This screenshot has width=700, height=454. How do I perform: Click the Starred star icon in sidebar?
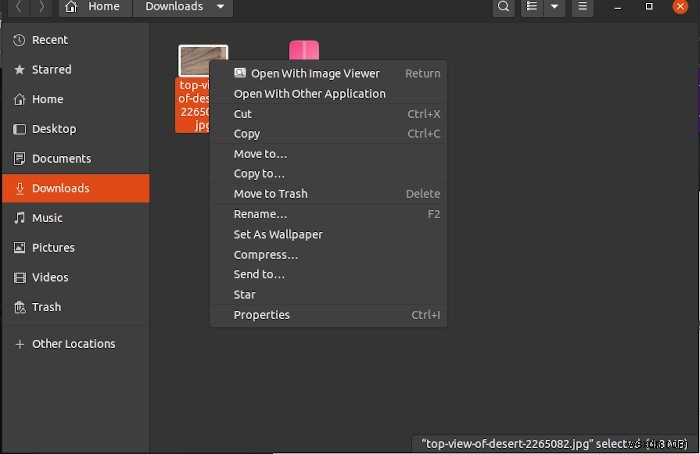[19, 70]
